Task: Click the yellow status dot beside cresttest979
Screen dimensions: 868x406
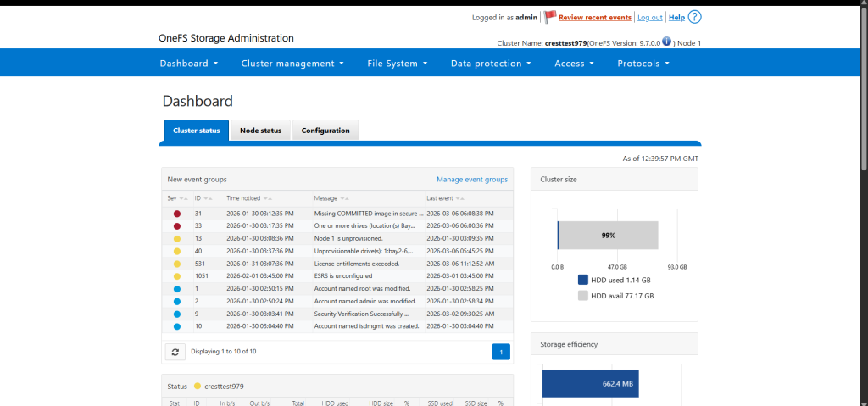Action: click(197, 386)
